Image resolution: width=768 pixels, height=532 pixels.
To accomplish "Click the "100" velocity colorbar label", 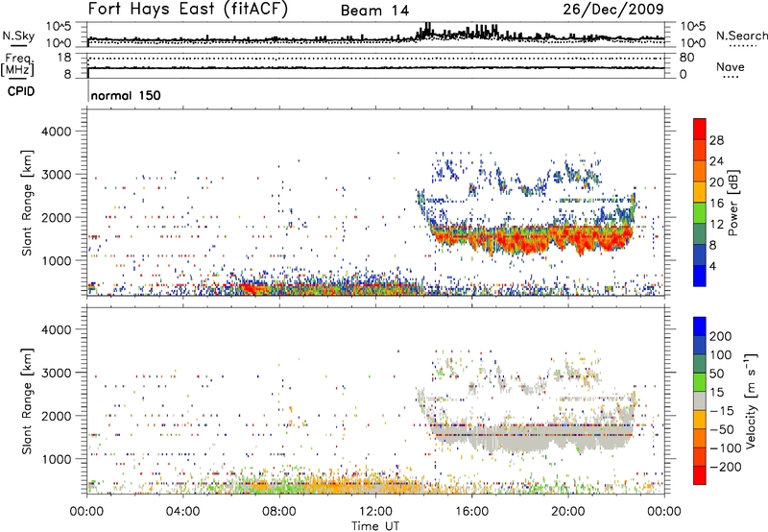I will click(x=721, y=355).
